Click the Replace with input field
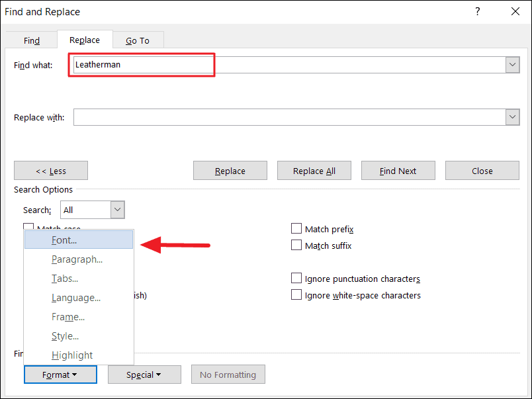Screen dimensions: 532x399 pyautogui.click(x=288, y=117)
